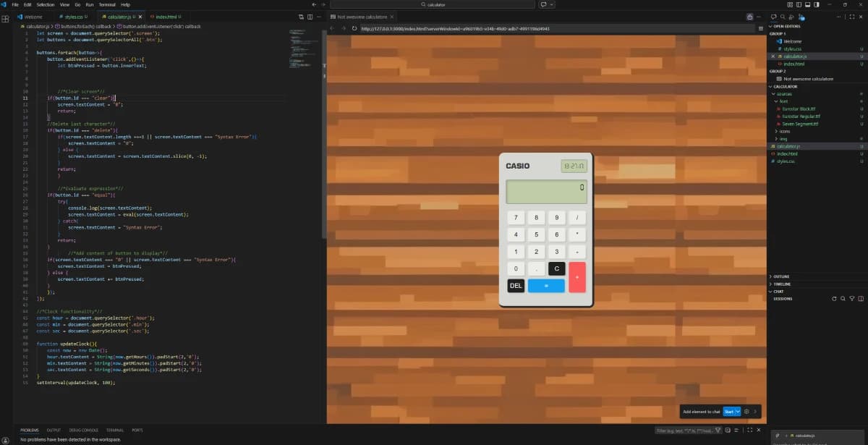This screenshot has height=445, width=868.
Task: Open the File menu
Action: 15,4
